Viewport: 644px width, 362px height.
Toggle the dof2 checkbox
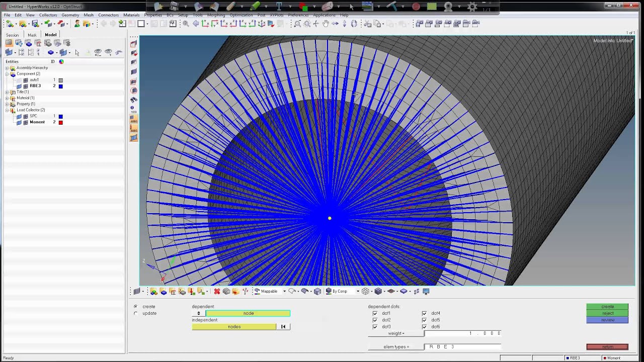pos(375,320)
